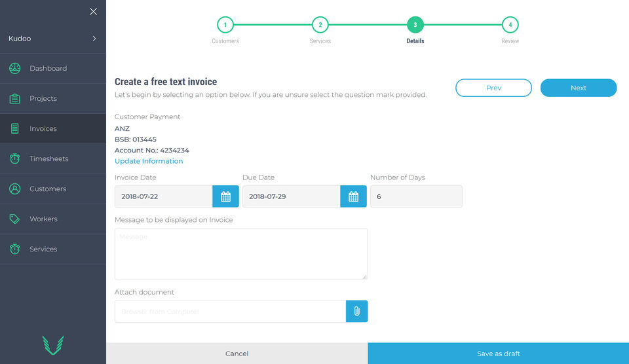Click the Attach document browse field
This screenshot has width=629, height=364.
click(x=230, y=312)
